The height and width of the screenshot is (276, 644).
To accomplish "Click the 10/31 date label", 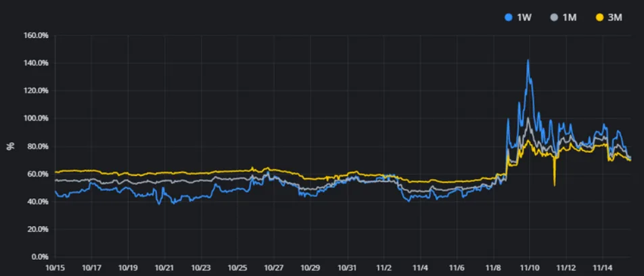I will (347, 267).
